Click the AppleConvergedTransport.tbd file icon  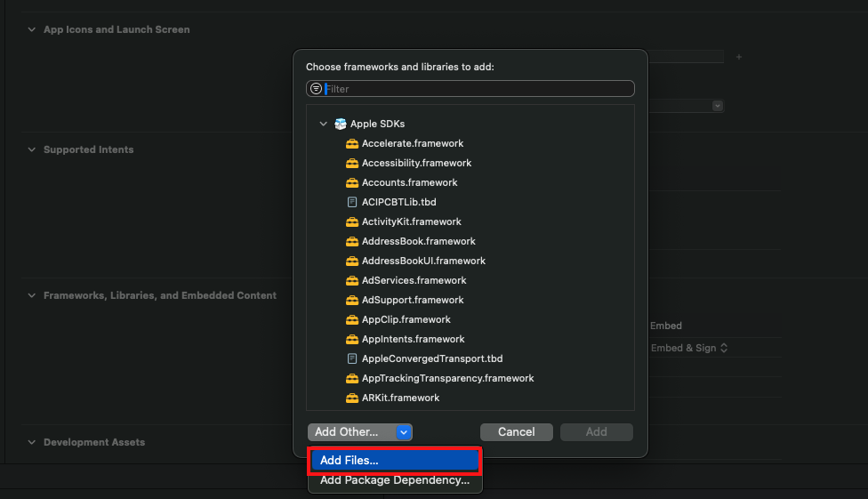(x=352, y=358)
